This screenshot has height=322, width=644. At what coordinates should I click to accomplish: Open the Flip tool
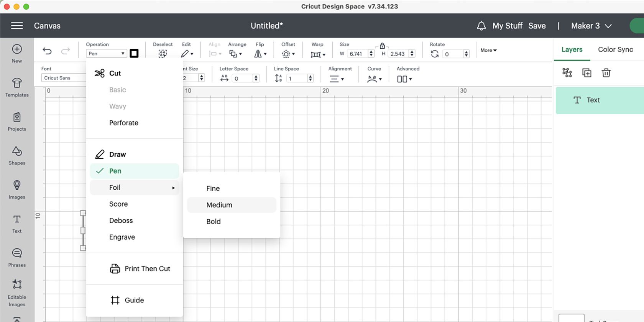260,54
